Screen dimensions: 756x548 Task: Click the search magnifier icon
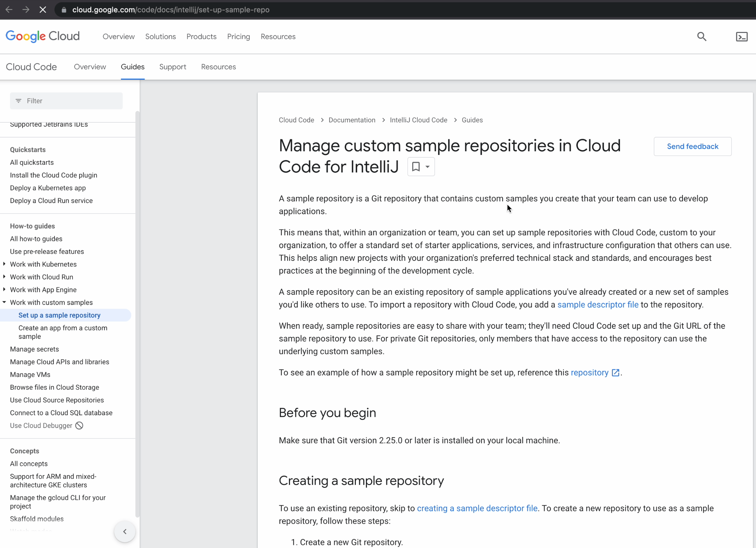point(702,37)
